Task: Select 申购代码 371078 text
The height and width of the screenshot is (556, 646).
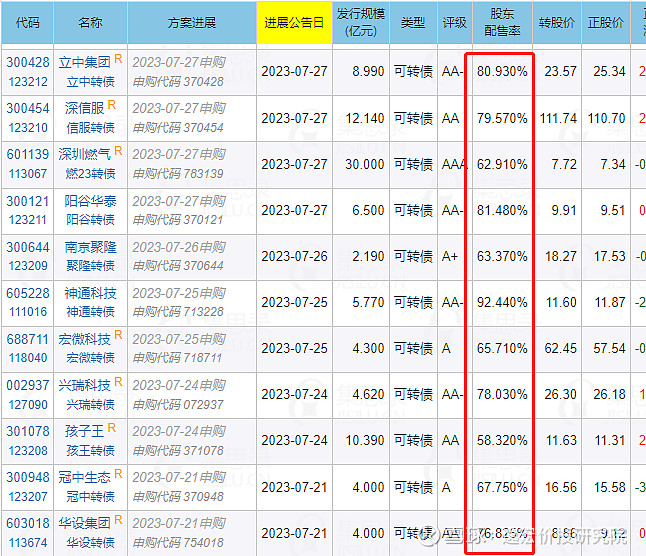Action: [x=178, y=451]
